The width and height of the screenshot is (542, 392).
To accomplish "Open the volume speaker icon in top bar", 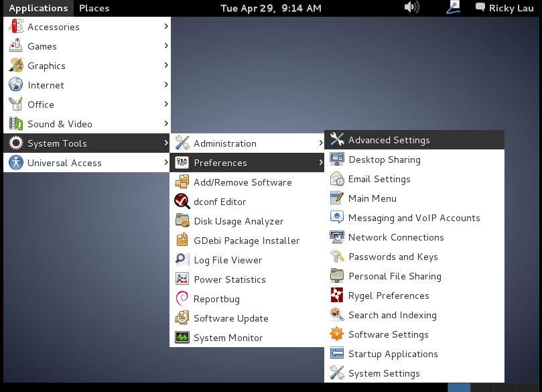I will point(411,7).
